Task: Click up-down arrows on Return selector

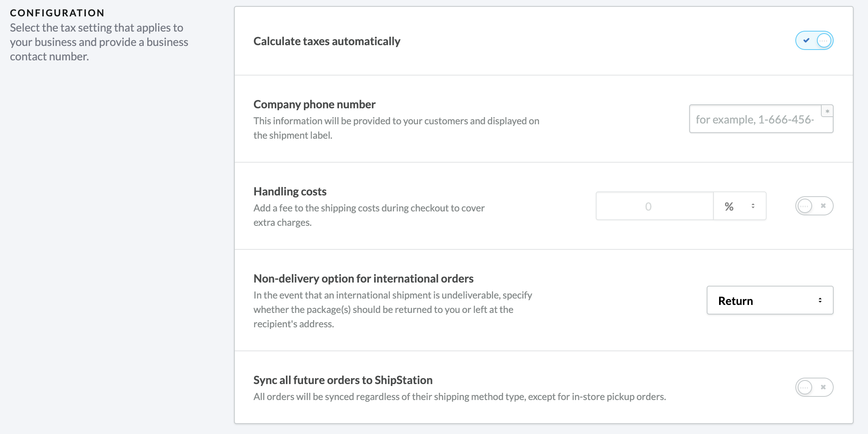Action: 820,301
